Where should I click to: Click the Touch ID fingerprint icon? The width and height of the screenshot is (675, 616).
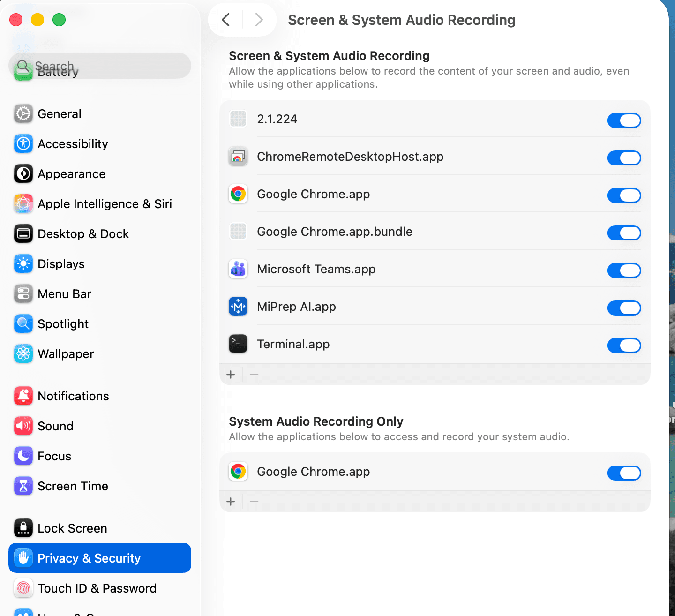(23, 588)
